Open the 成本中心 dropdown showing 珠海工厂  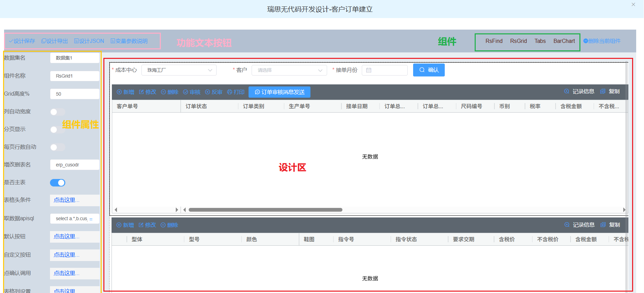coord(179,70)
